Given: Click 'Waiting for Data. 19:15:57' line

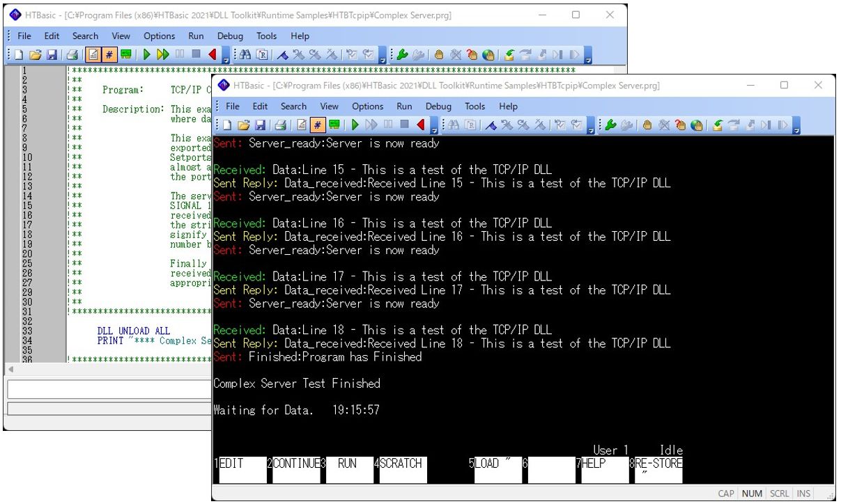Looking at the screenshot, I should click(297, 410).
